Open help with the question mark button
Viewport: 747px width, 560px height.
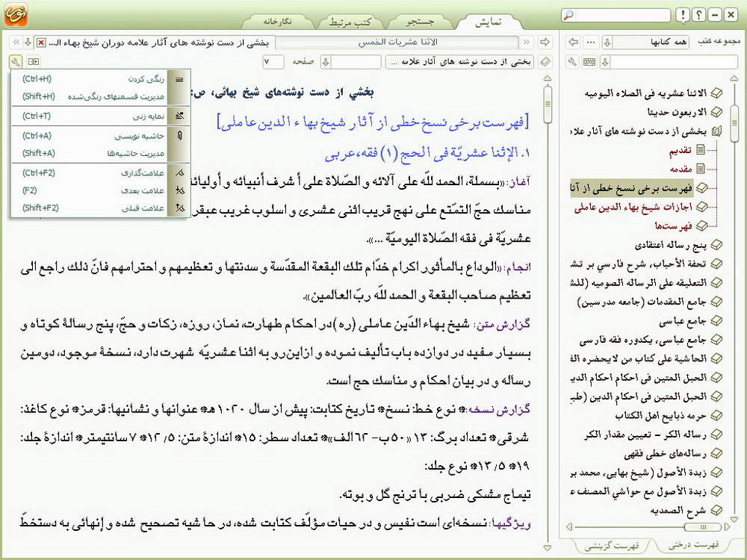click(x=699, y=15)
